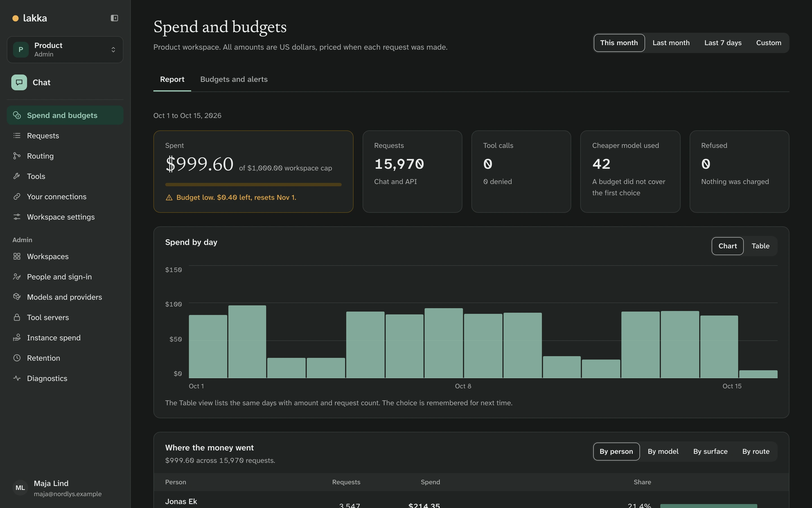Click the Tool servers lock icon
The width and height of the screenshot is (812, 508).
tap(17, 317)
